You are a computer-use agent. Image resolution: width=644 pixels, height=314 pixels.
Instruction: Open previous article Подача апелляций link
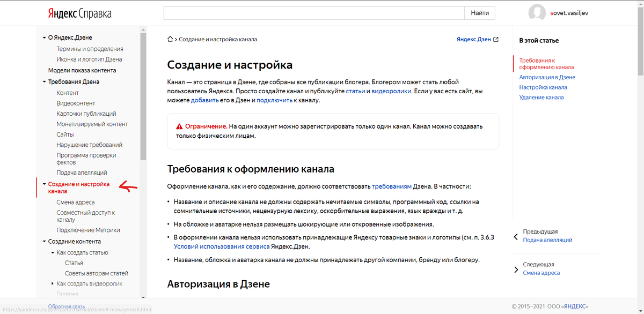click(x=547, y=240)
